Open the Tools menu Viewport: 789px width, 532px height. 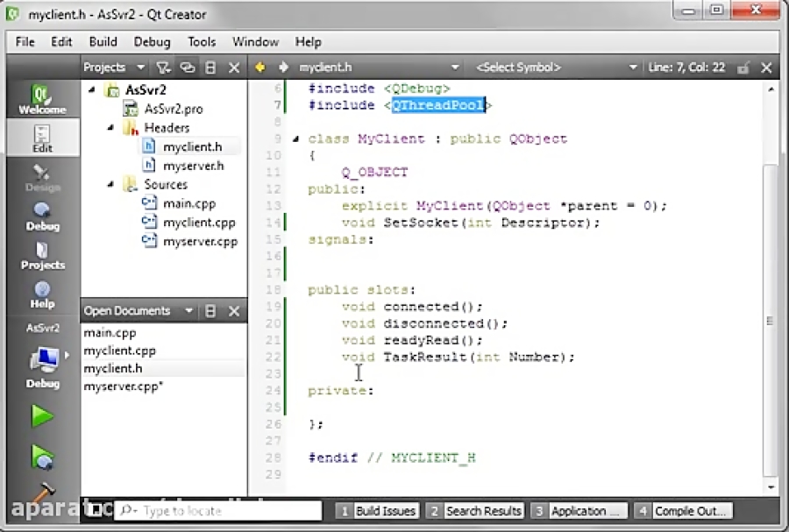click(x=202, y=41)
